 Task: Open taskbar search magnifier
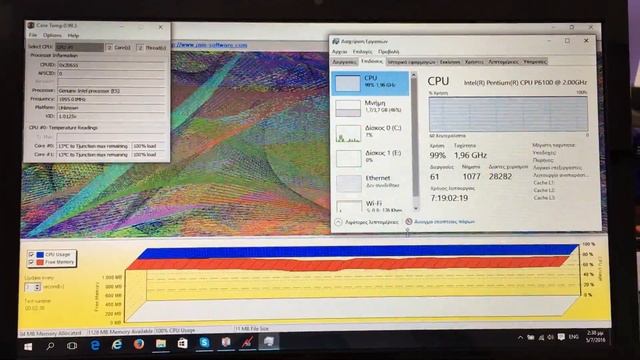[50, 346]
